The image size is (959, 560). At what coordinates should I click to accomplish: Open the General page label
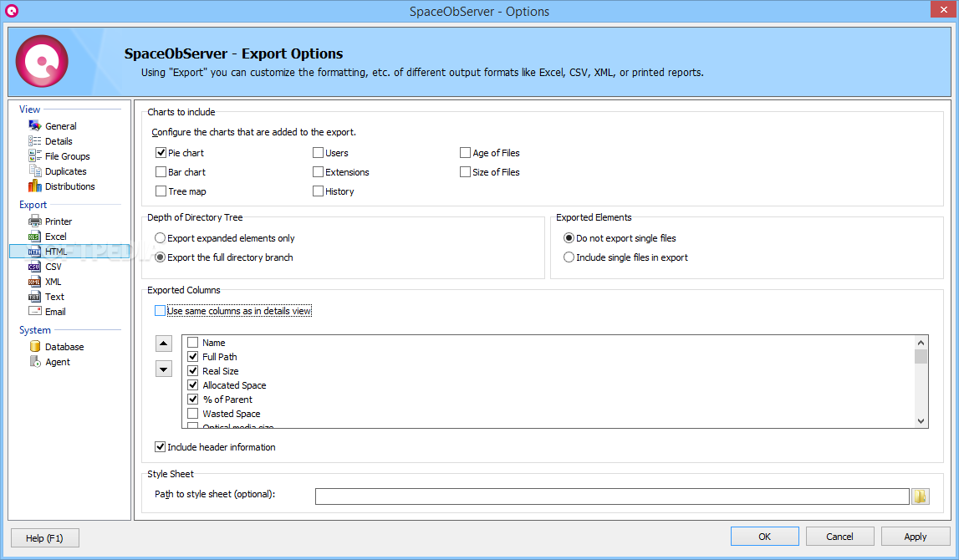61,126
